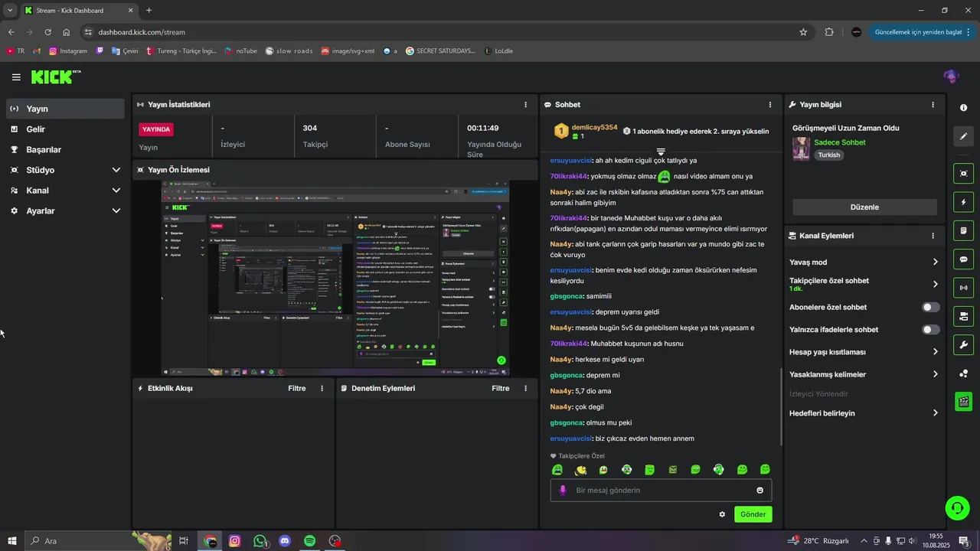Focus the Bir mesaj gönderin field

(x=661, y=491)
